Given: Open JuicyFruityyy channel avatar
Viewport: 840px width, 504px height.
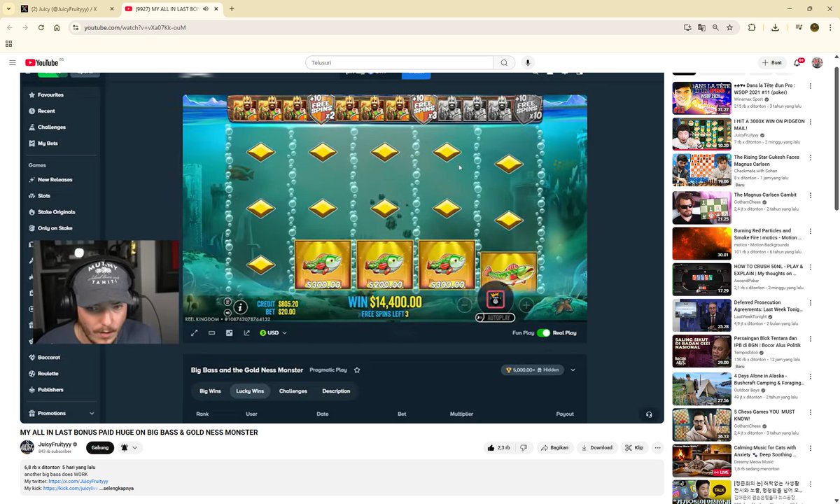Looking at the screenshot, I should tap(27, 447).
